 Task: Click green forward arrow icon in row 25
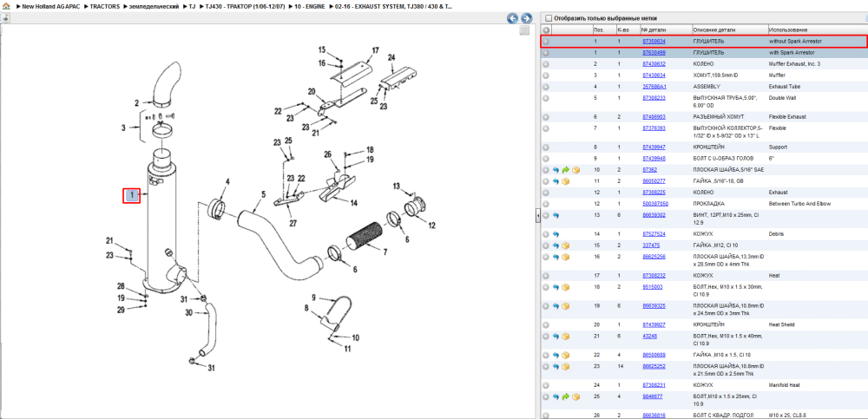[x=565, y=396]
